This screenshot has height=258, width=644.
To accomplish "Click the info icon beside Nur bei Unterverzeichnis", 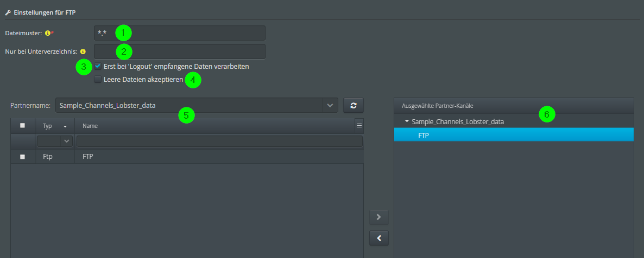I will pos(83,51).
